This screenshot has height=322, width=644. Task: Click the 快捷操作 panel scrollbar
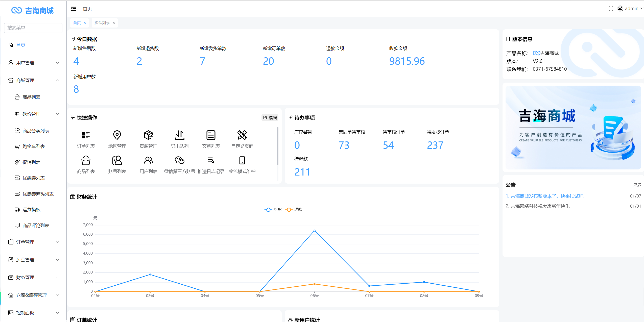tap(278, 146)
